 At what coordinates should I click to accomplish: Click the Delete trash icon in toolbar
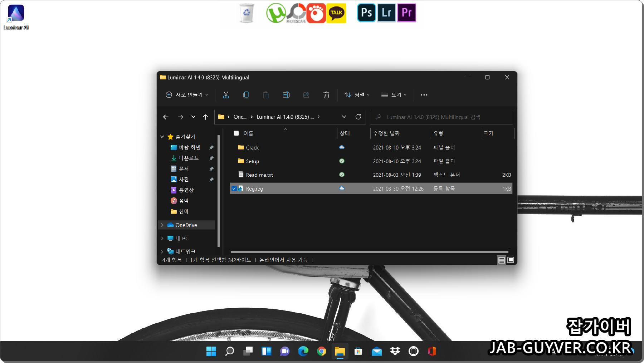326,95
